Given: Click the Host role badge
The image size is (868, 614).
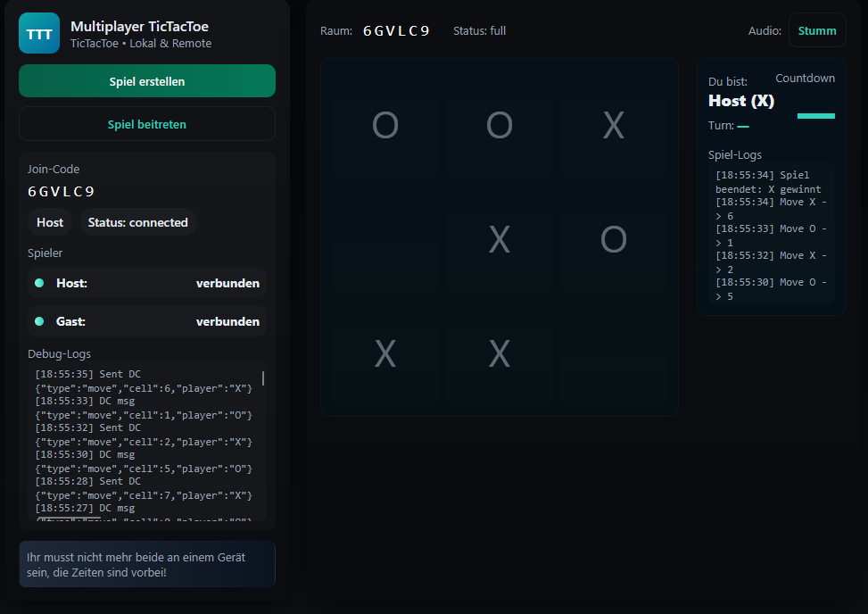Looking at the screenshot, I should [50, 222].
